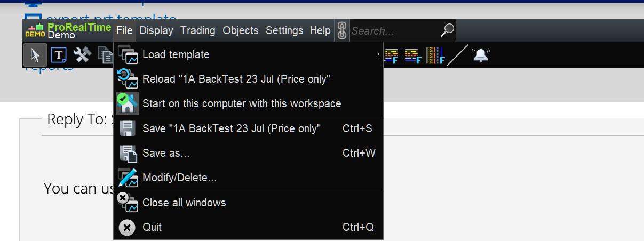
Task: Open the Settings menu
Action: [284, 31]
